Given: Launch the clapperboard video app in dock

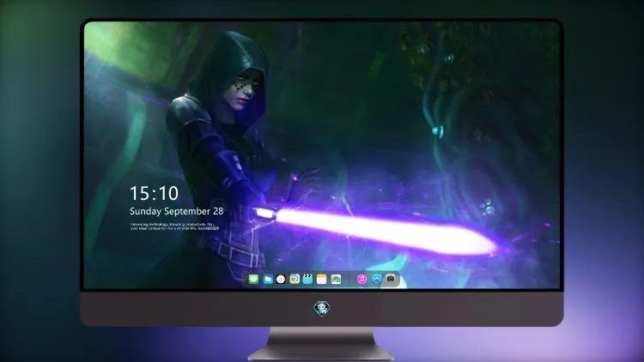Looking at the screenshot, I should [x=307, y=280].
